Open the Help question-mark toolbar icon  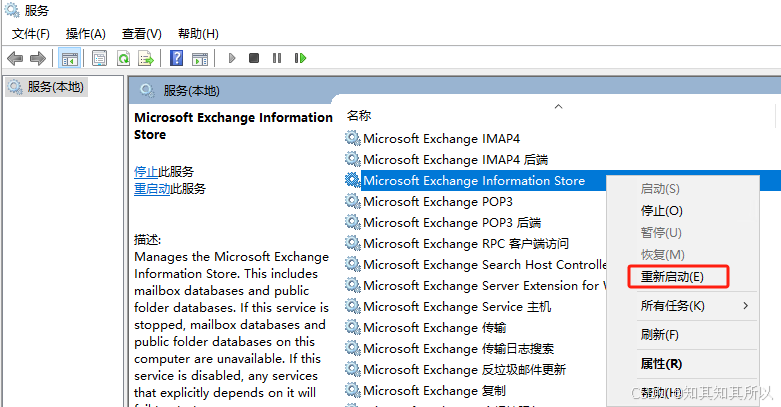176,58
